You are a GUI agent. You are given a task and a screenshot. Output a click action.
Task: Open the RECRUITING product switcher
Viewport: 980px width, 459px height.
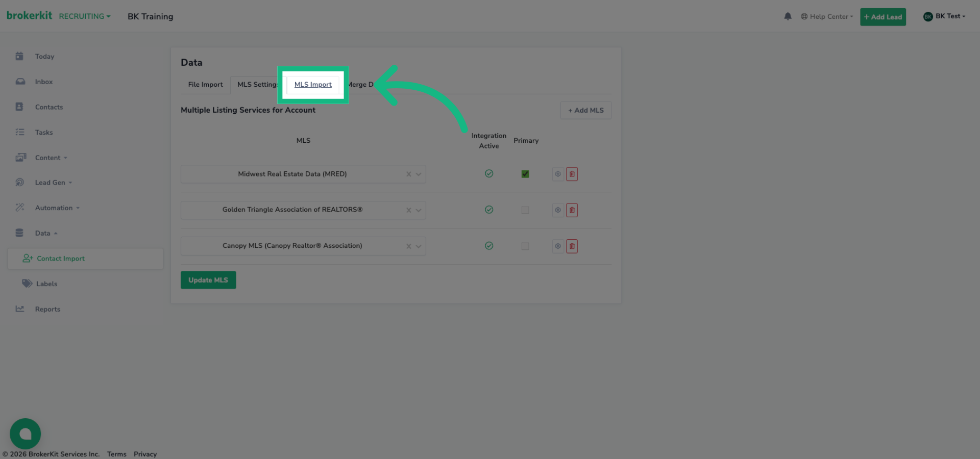coord(85,16)
